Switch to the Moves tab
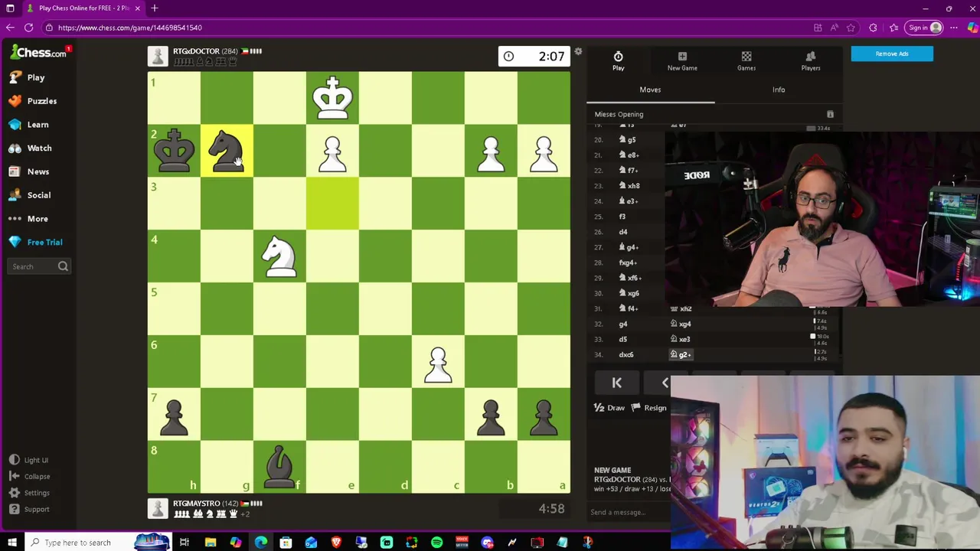This screenshot has height=551, width=980. coord(650,90)
